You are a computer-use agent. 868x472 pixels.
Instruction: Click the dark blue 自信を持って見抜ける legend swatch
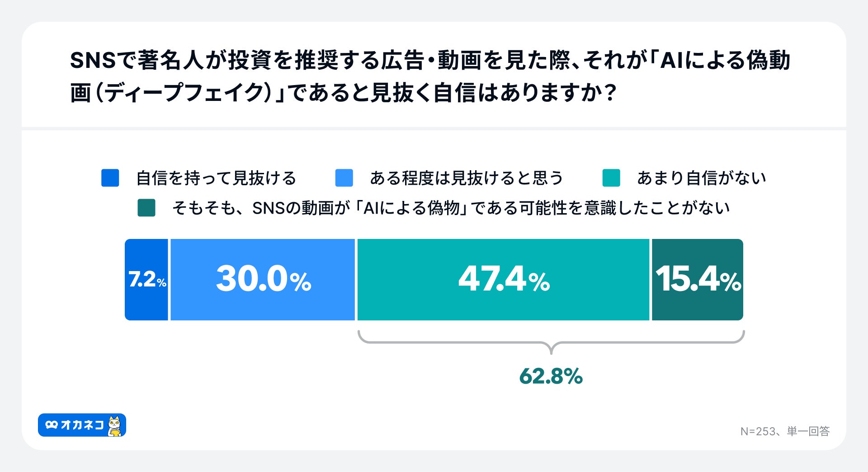pyautogui.click(x=110, y=178)
